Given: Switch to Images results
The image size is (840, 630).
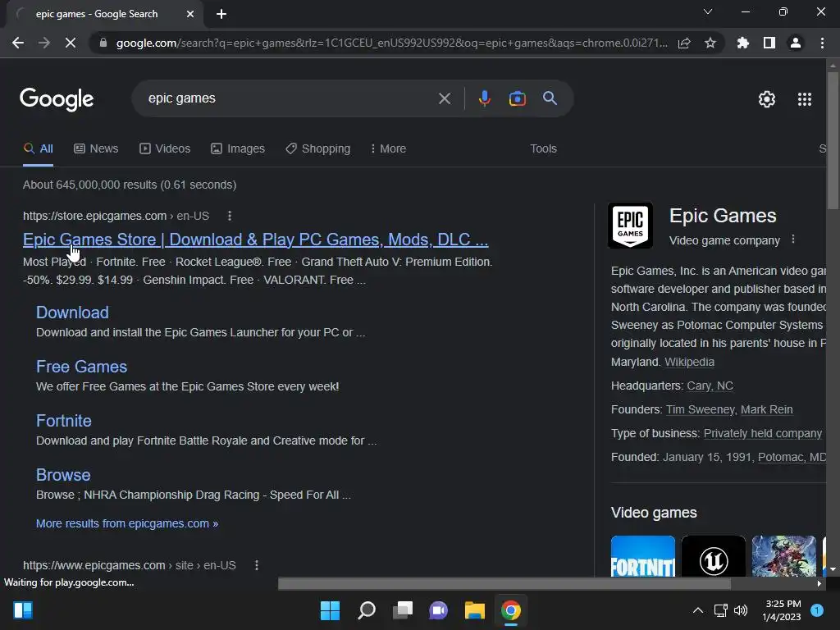Looking at the screenshot, I should coord(238,149).
